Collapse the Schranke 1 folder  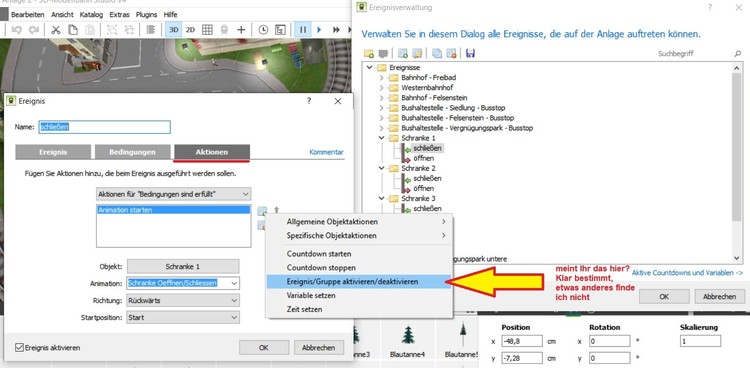pyautogui.click(x=381, y=138)
